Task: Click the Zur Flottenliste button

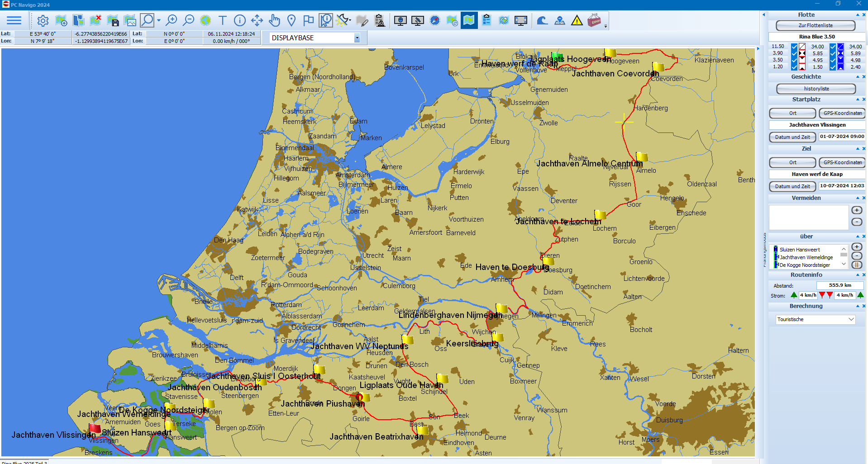Action: (x=816, y=25)
